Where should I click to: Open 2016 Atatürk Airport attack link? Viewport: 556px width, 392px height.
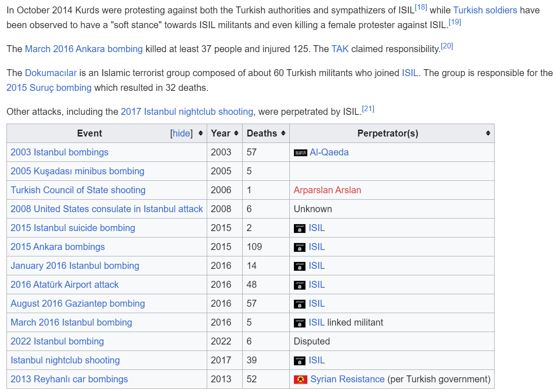tap(65, 285)
